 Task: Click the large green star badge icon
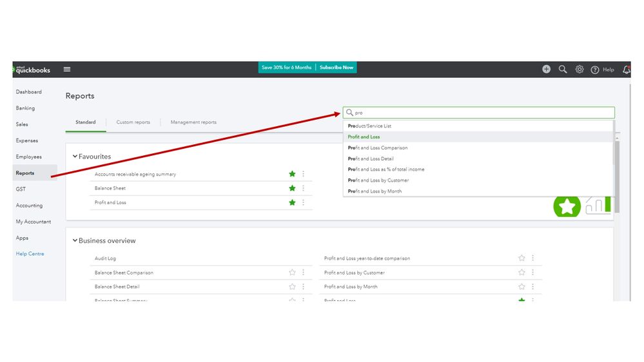[x=567, y=206]
